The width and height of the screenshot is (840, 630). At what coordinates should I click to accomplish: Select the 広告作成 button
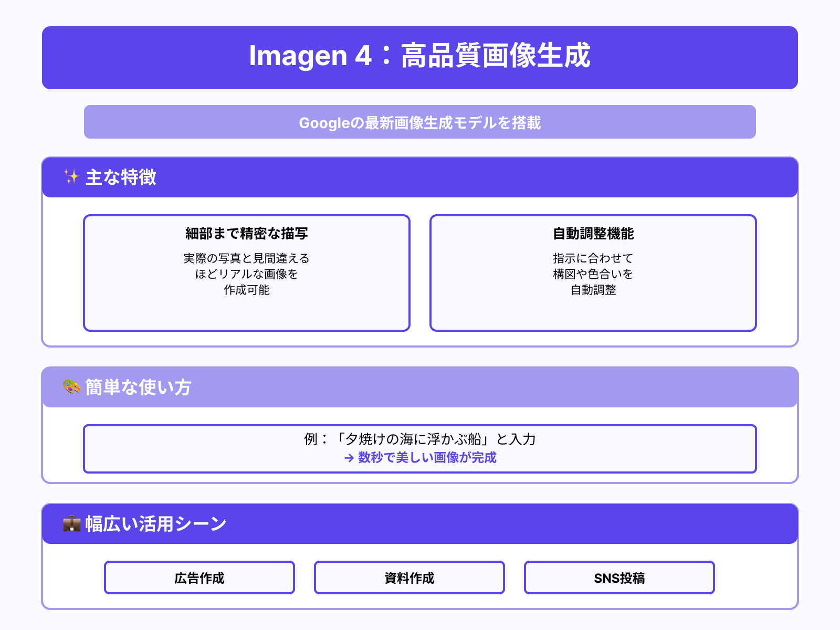[199, 578]
